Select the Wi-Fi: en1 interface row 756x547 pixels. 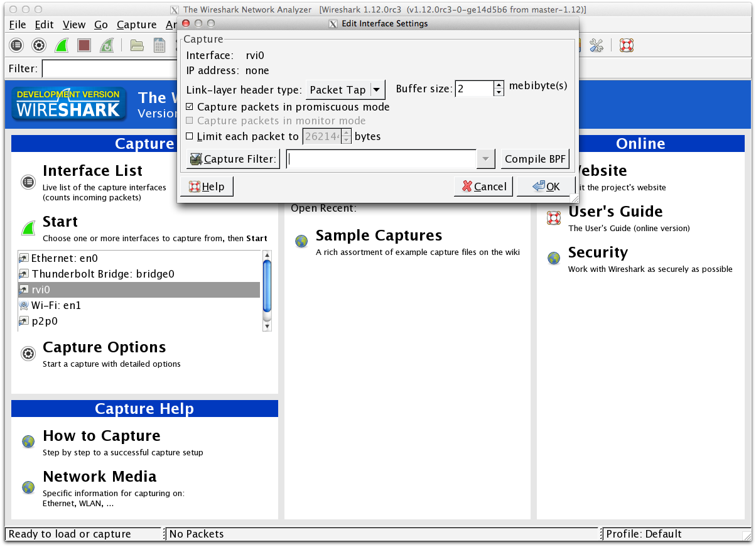coord(139,305)
